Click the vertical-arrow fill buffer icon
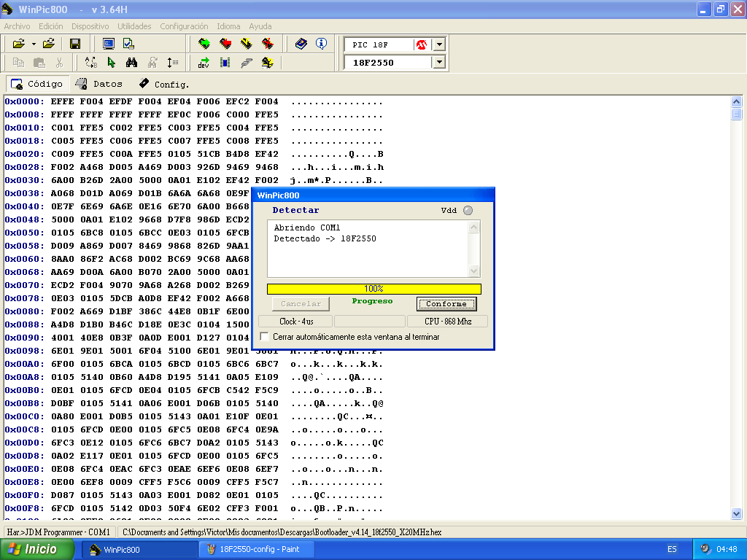Image resolution: width=747 pixels, height=560 pixels. point(173,63)
